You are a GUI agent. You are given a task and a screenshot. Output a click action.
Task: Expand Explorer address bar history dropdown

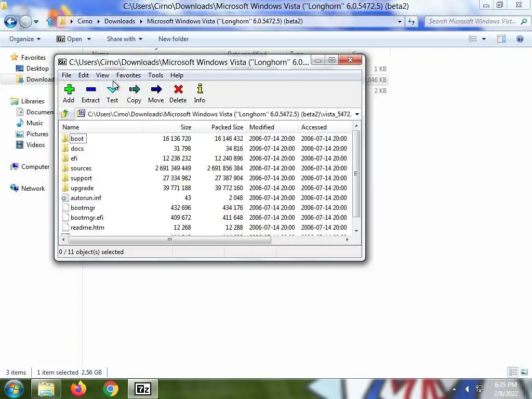400,22
